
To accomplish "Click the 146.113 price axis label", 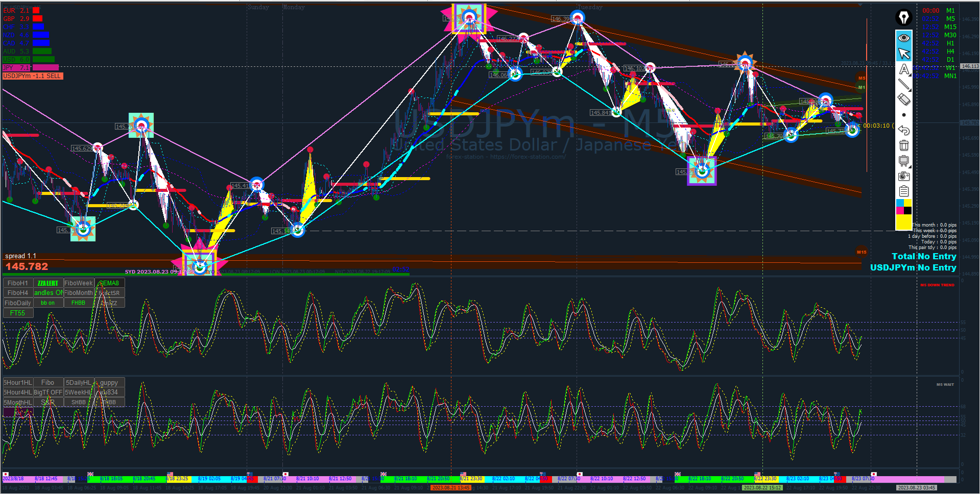I will click(x=970, y=66).
